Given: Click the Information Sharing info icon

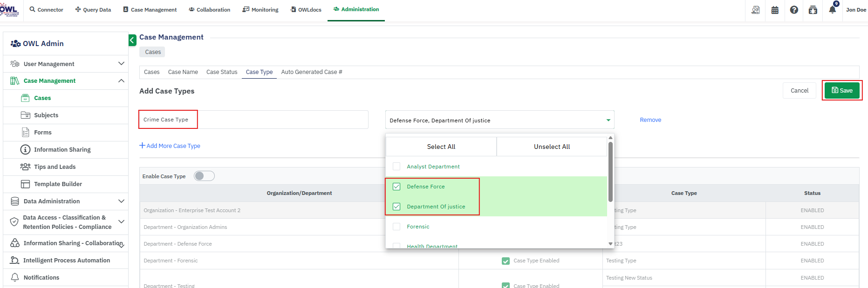Looking at the screenshot, I should 25,150.
